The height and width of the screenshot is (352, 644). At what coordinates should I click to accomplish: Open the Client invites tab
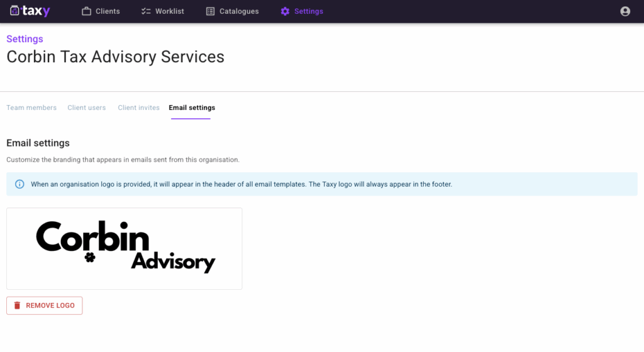pos(138,107)
